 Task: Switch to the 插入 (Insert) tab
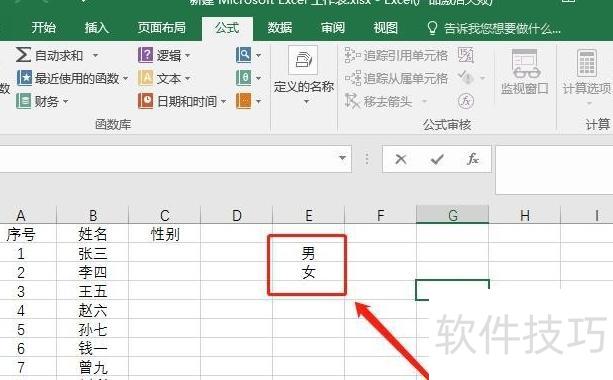(96, 28)
